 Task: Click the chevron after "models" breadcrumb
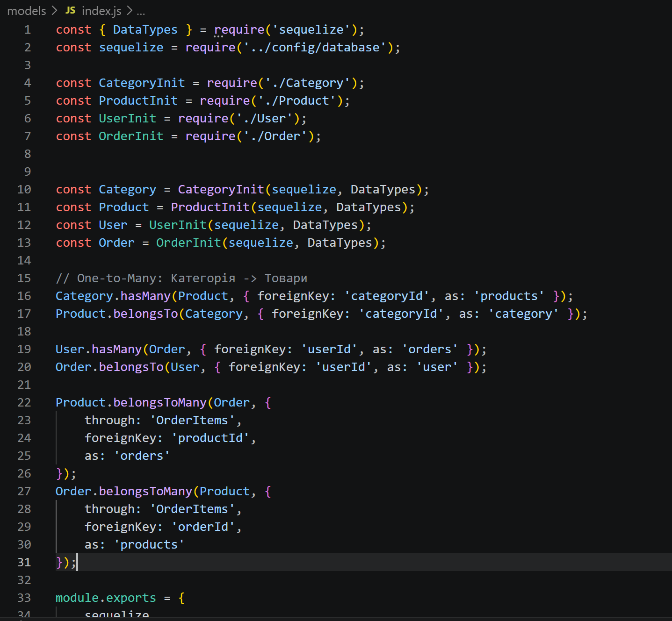click(55, 10)
